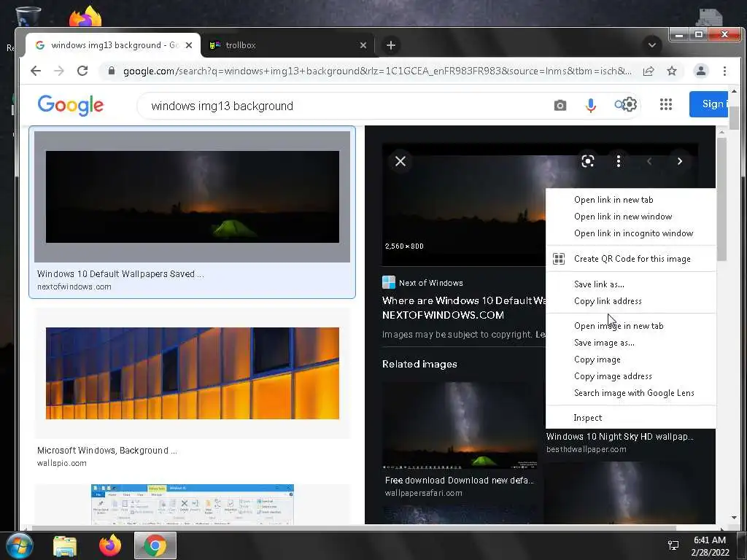Open Google quick settings gear
This screenshot has height=560, width=747.
(630, 104)
